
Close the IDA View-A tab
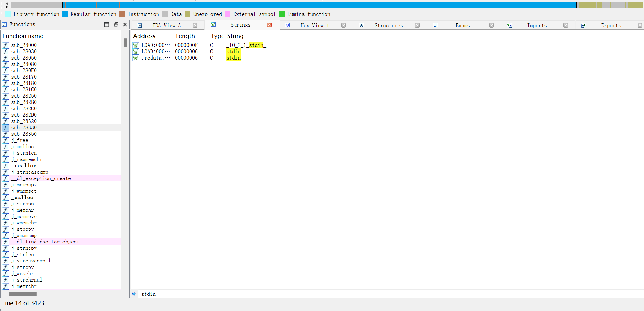pos(195,25)
